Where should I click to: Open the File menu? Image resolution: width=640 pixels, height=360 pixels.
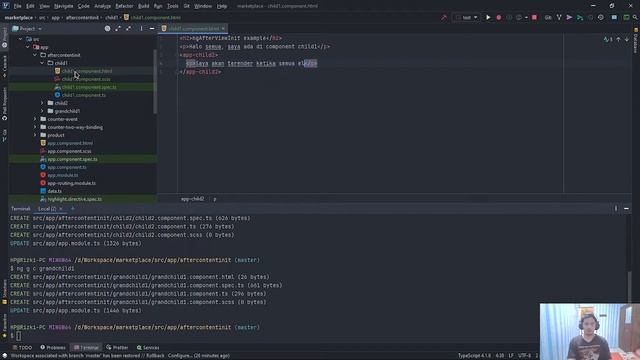pyautogui.click(x=18, y=6)
